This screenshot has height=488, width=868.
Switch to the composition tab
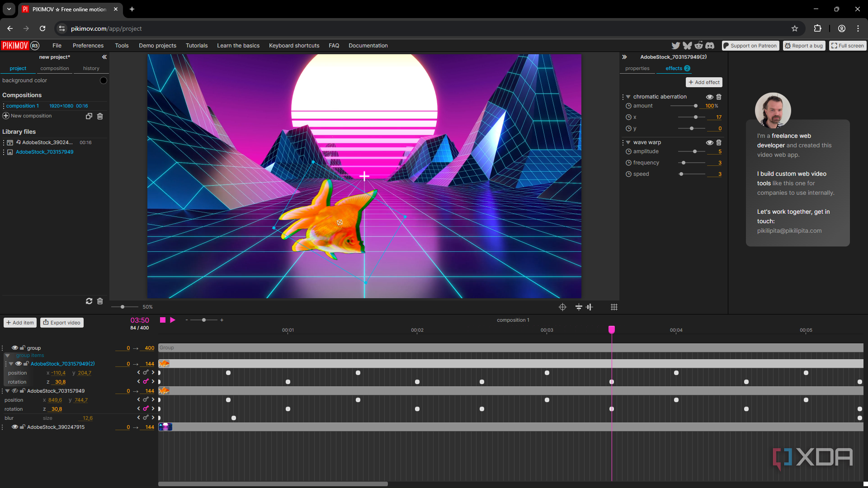(55, 68)
